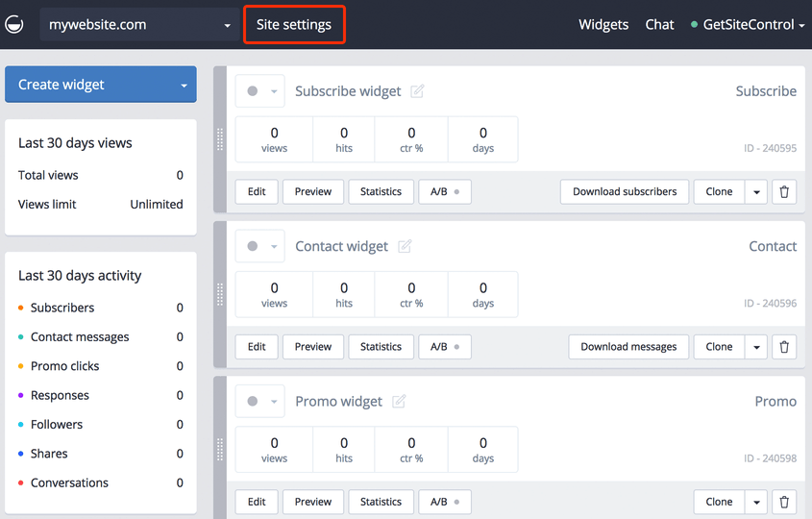812x519 pixels.
Task: Open Chat in top navigation
Action: click(659, 24)
